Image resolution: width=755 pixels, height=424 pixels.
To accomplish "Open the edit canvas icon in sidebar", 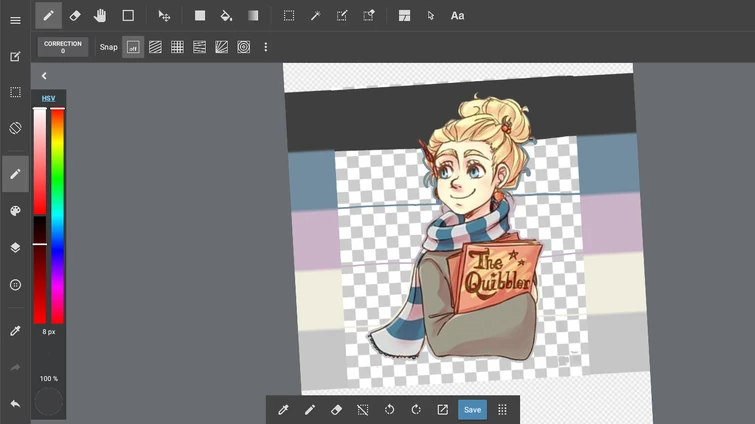I will (x=15, y=57).
